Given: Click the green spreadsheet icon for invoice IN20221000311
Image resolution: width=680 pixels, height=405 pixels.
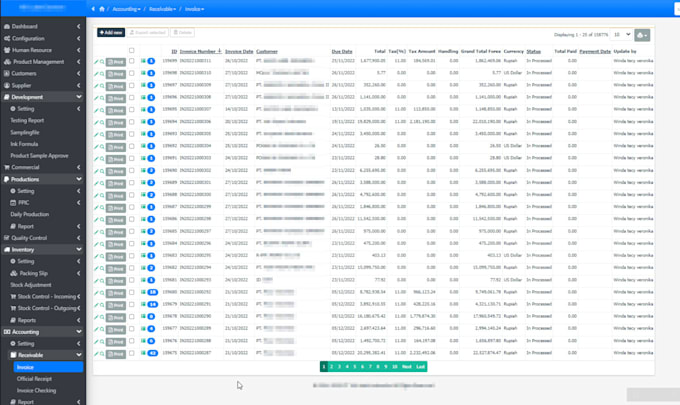Looking at the screenshot, I should [x=143, y=61].
